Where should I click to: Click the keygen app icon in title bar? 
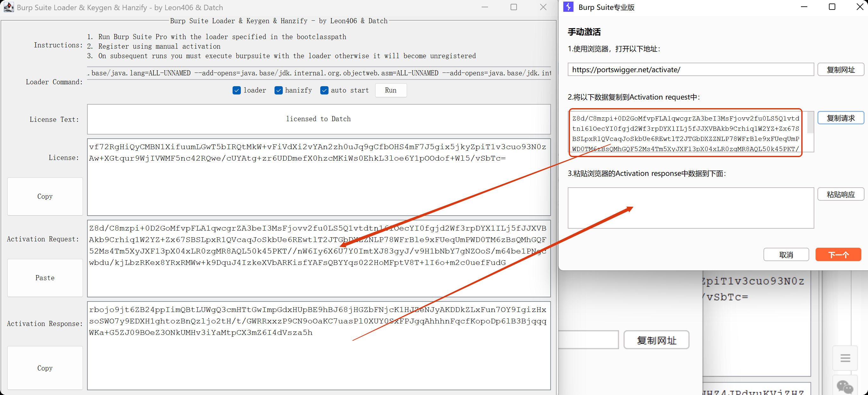point(9,7)
